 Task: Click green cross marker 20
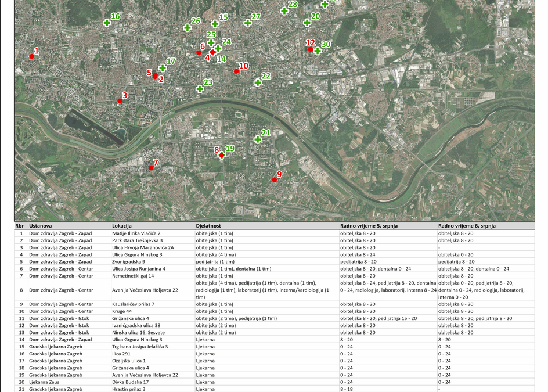click(x=307, y=23)
